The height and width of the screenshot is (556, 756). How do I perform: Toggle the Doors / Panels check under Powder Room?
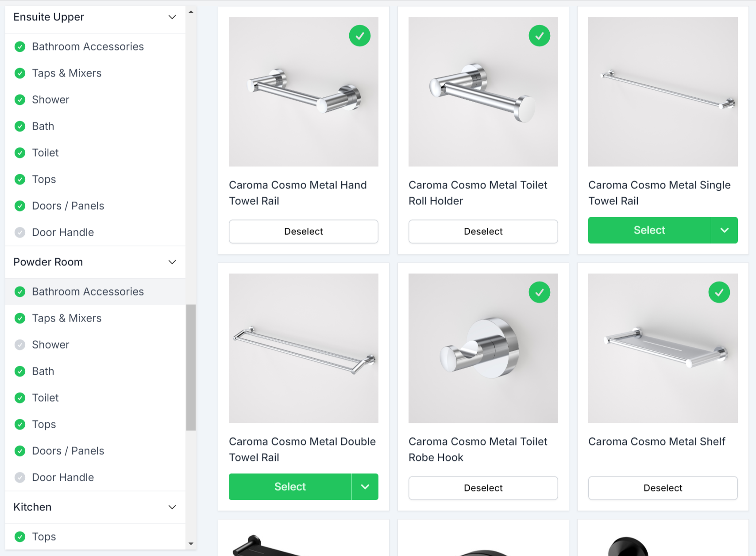20,451
